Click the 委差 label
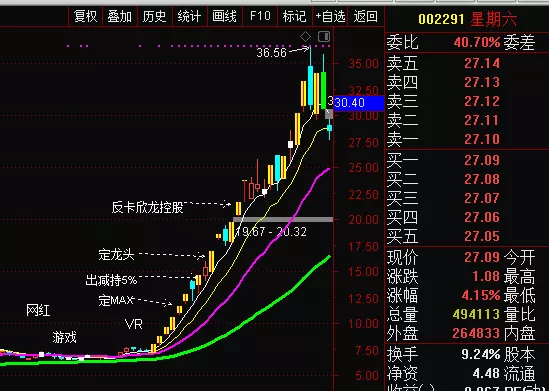The image size is (549, 391). click(x=519, y=43)
